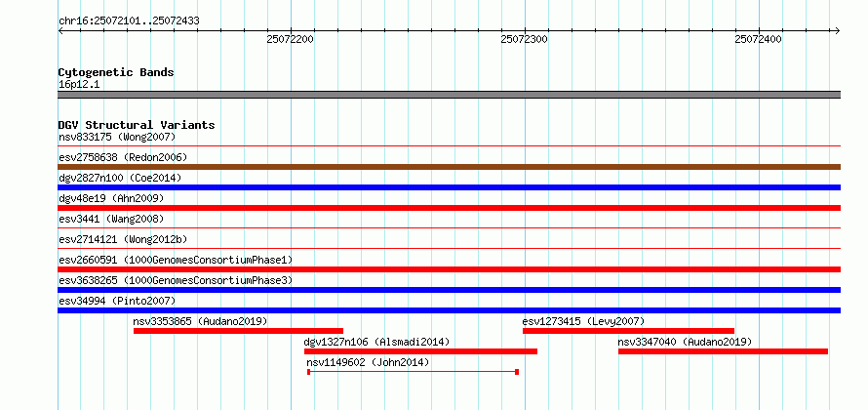Image resolution: width=868 pixels, height=410 pixels.
Task: Select the blue esv3638265 variant bar
Action: tap(449, 290)
